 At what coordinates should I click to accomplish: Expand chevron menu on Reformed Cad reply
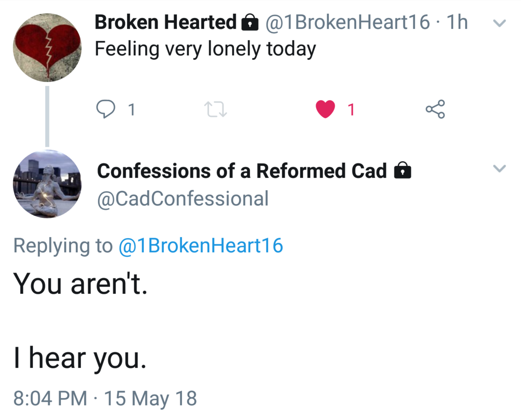pyautogui.click(x=499, y=169)
